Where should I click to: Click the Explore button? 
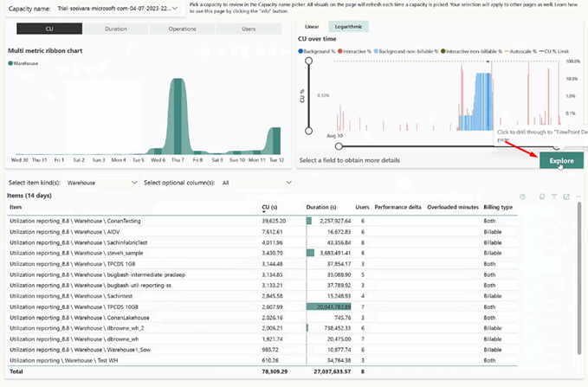tap(561, 160)
